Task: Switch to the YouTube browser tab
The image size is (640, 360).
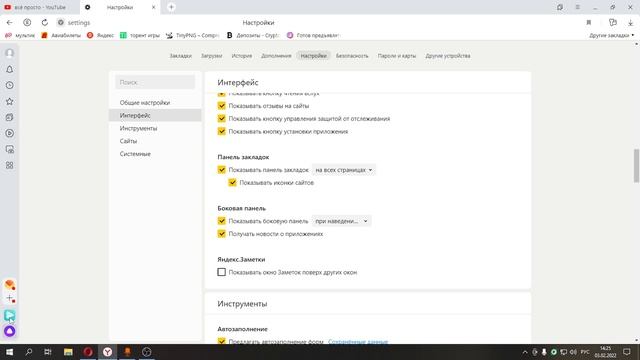Action: tap(40, 7)
